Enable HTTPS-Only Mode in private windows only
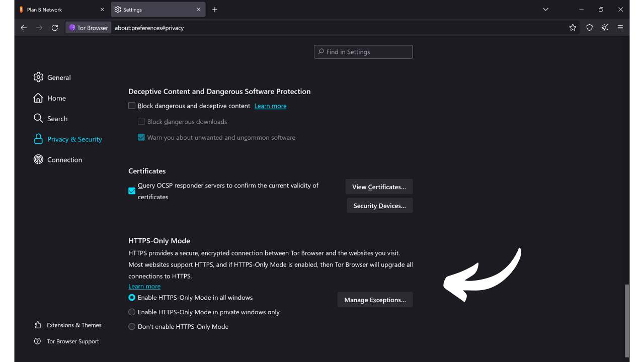The width and height of the screenshot is (644, 362). click(131, 312)
